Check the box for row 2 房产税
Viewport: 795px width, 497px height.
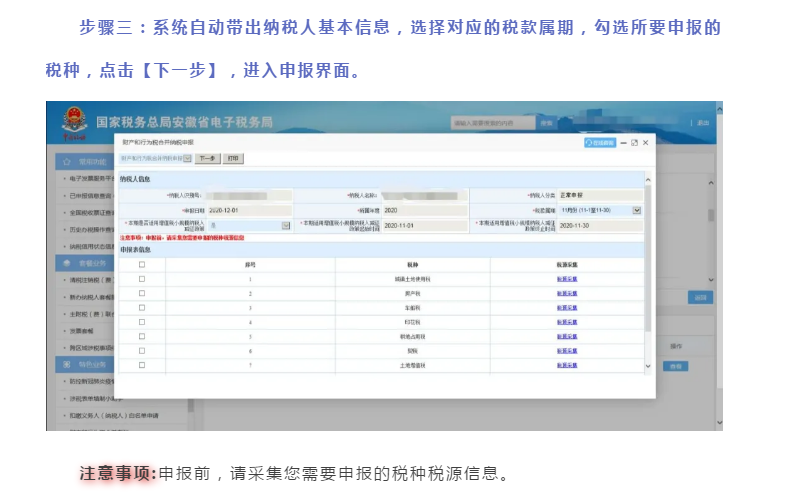click(142, 293)
